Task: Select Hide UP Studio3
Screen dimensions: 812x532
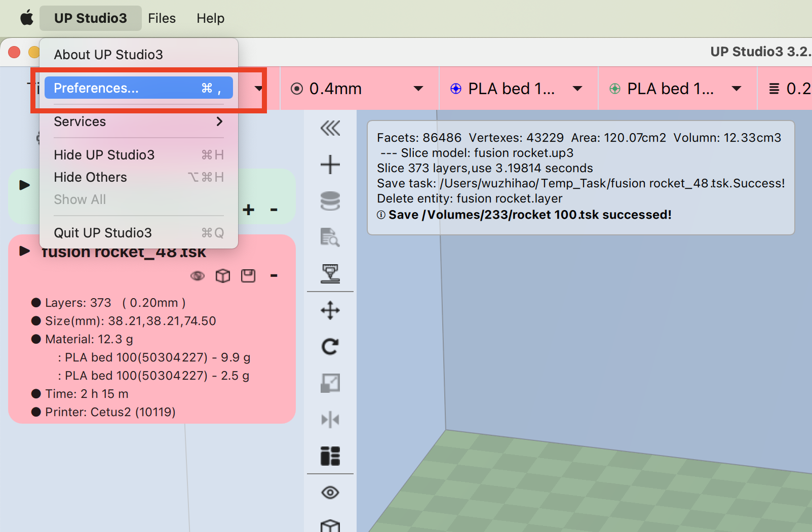Action: pos(138,155)
